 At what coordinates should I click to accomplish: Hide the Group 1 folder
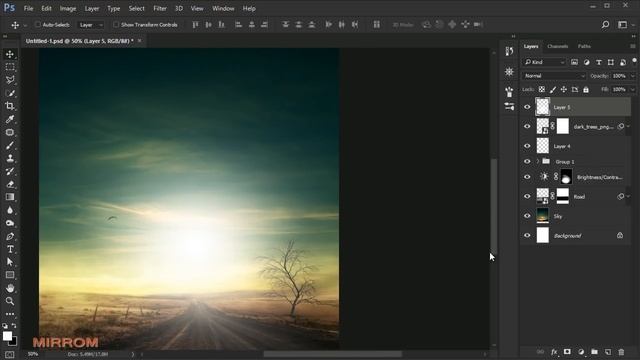[527, 162]
